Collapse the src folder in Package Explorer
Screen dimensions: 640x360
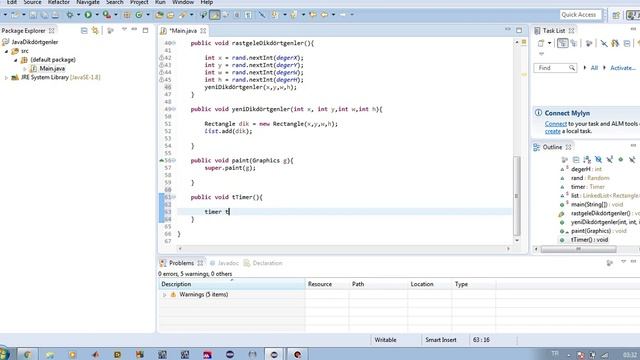point(6,51)
